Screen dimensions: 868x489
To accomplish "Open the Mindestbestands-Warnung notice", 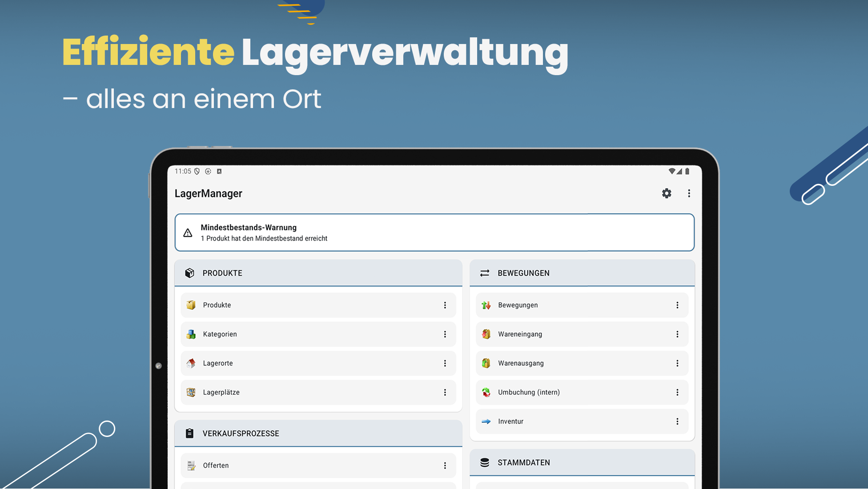I will pyautogui.click(x=434, y=232).
